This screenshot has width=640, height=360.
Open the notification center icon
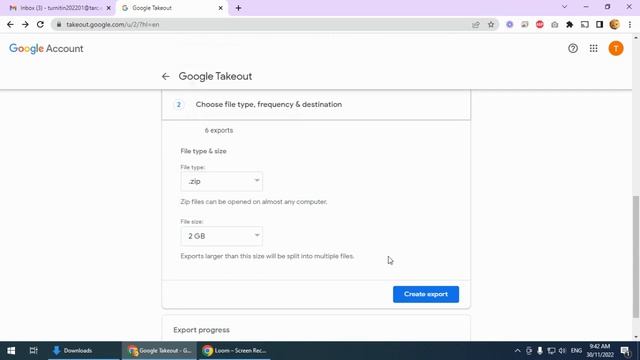(625, 351)
